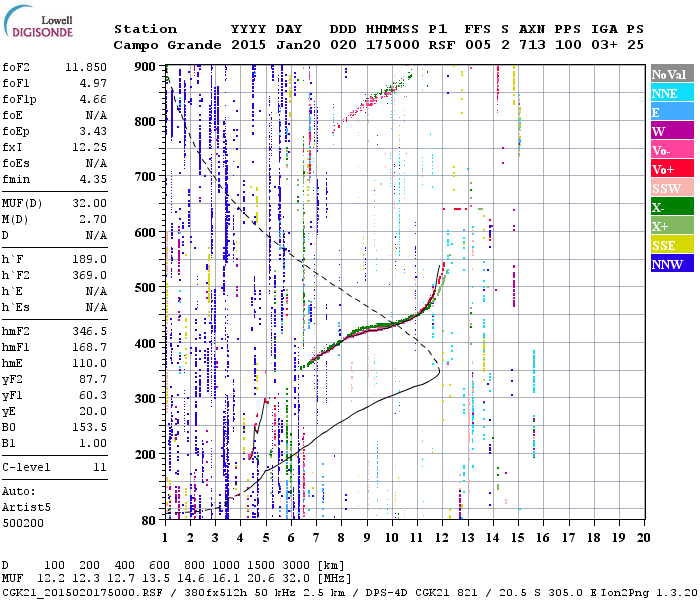Click the Jan20 date value

[x=298, y=45]
